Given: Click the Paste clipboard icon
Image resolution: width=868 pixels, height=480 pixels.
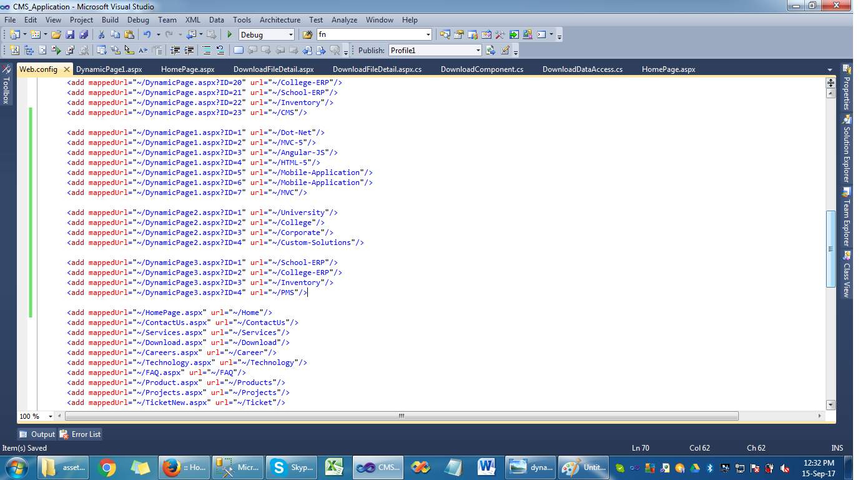Looking at the screenshot, I should click(x=129, y=35).
